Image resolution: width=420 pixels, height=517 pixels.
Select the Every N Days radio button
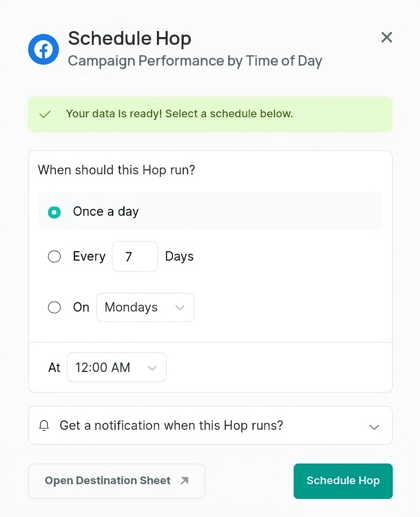(54, 256)
